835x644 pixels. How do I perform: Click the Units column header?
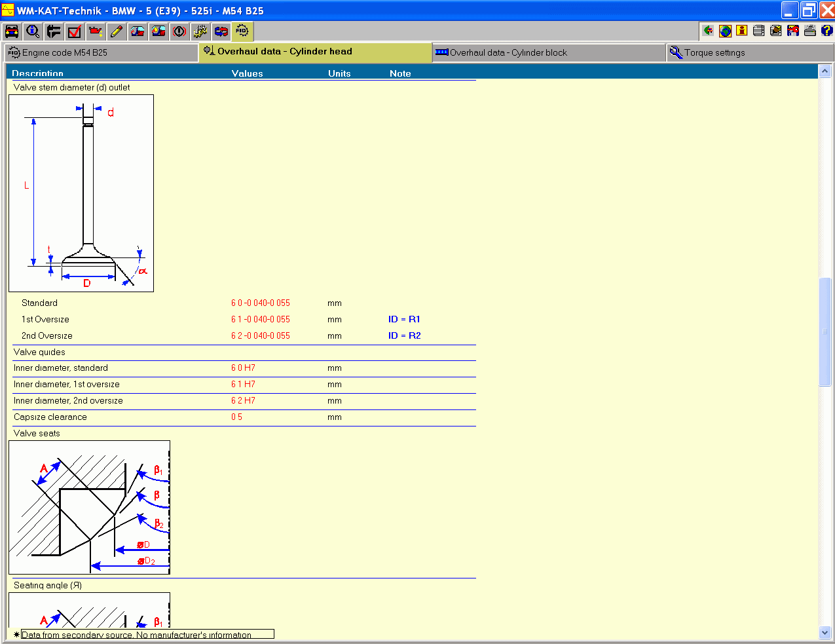[x=339, y=73]
